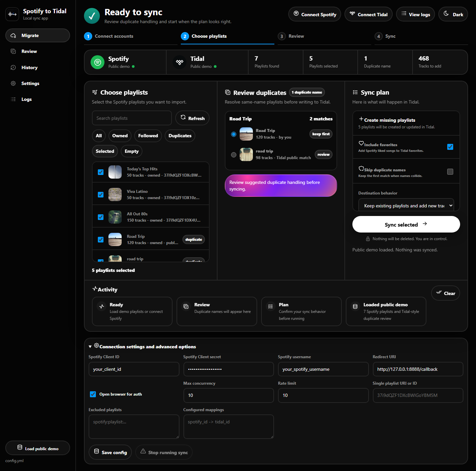476x471 pixels.
Task: Open Settings in the sidebar
Action: click(x=38, y=83)
